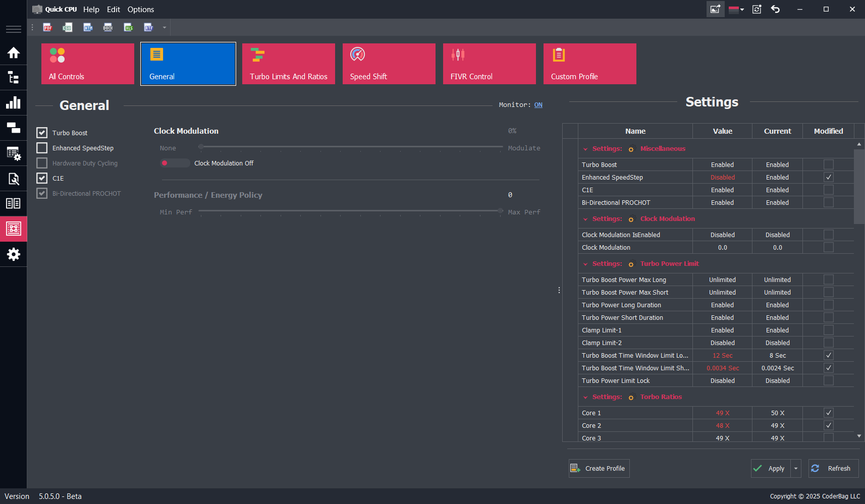The image size is (865, 504).
Task: Click the toolbar drag grip dots
Action: point(33,27)
